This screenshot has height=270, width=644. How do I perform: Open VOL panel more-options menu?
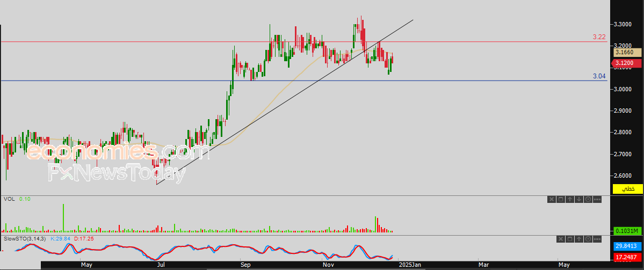point(597,200)
